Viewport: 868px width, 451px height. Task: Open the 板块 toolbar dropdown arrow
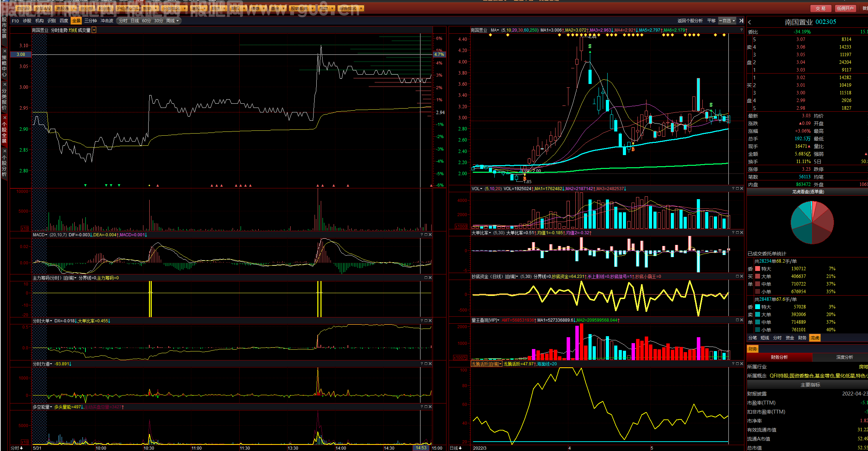point(156,8)
